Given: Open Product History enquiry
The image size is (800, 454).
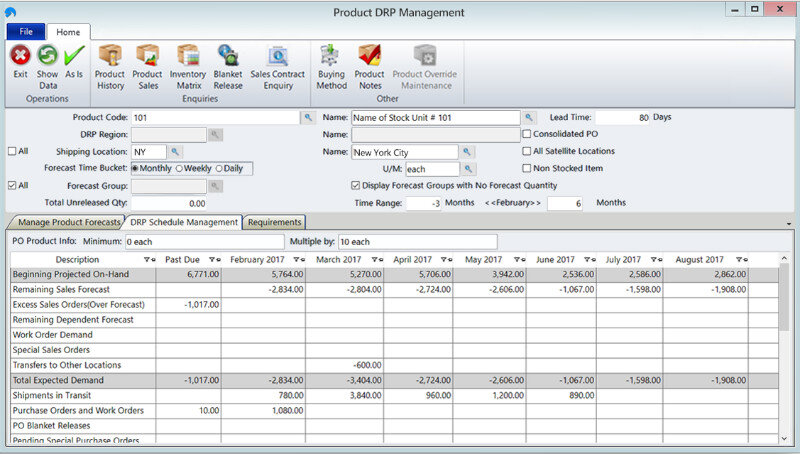Looking at the screenshot, I should tap(110, 56).
